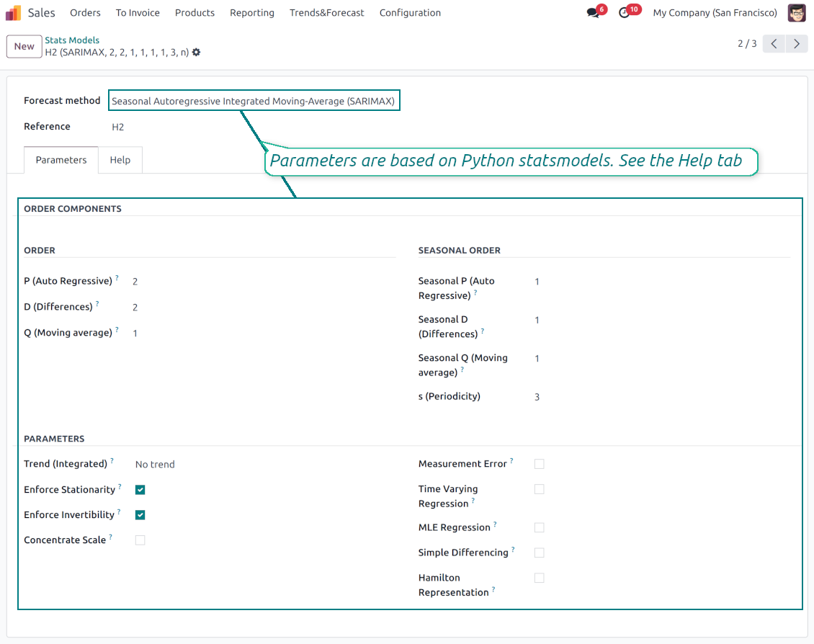Open the To Invoice menu
814x644 pixels.
coord(138,13)
